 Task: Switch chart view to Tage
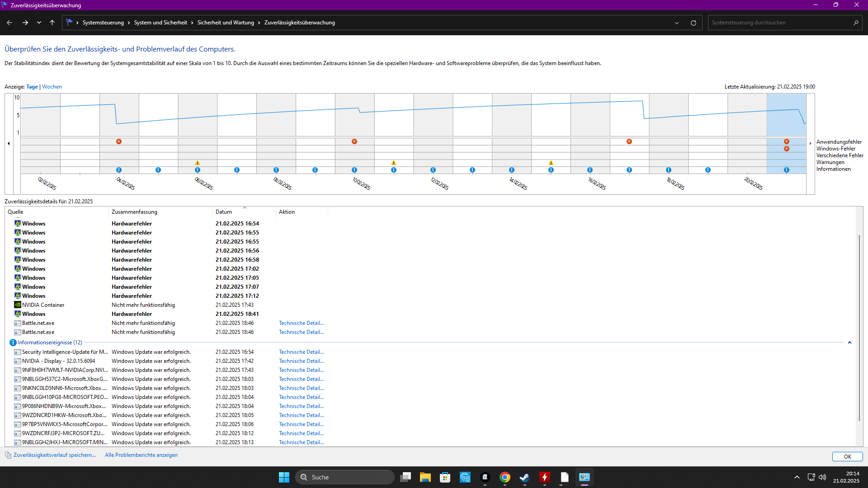(32, 87)
